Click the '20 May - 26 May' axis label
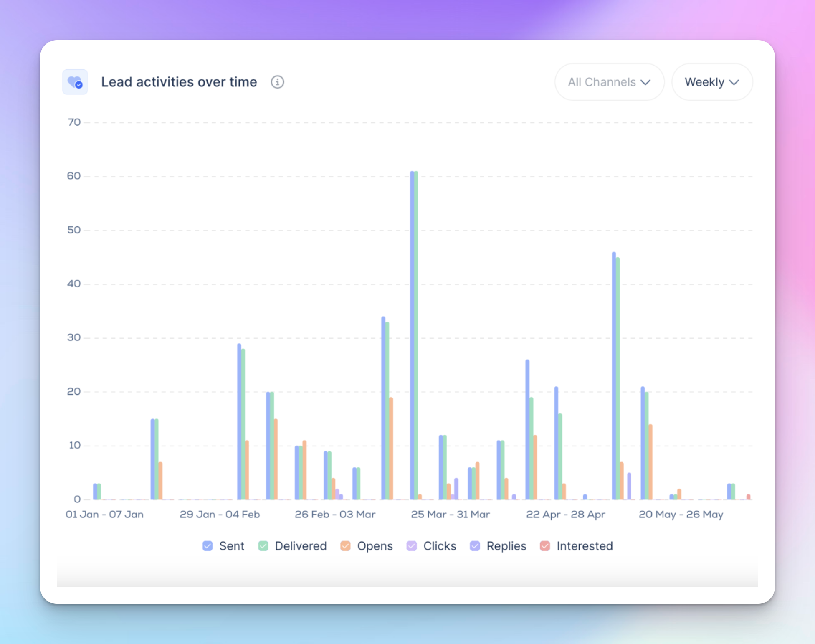 tap(681, 515)
